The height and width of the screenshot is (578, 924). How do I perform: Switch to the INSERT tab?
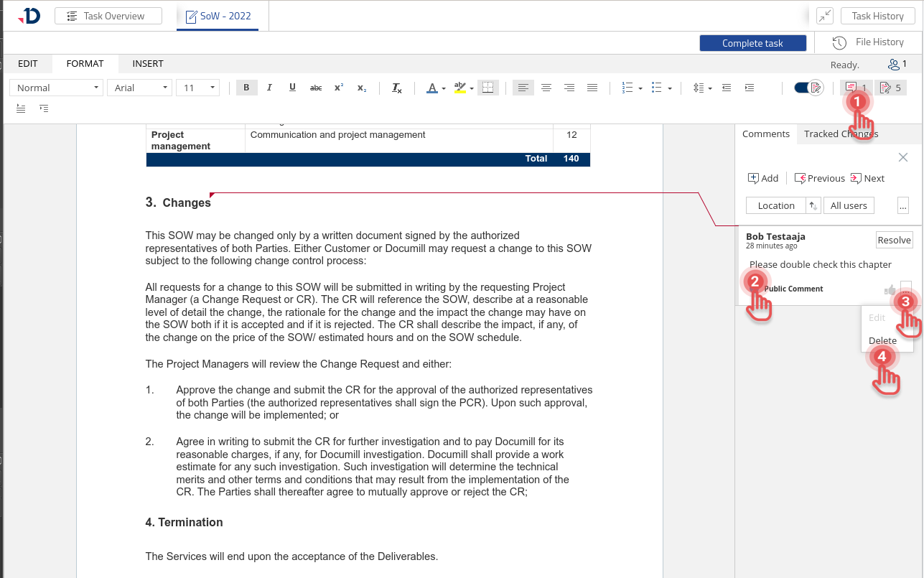pyautogui.click(x=148, y=63)
